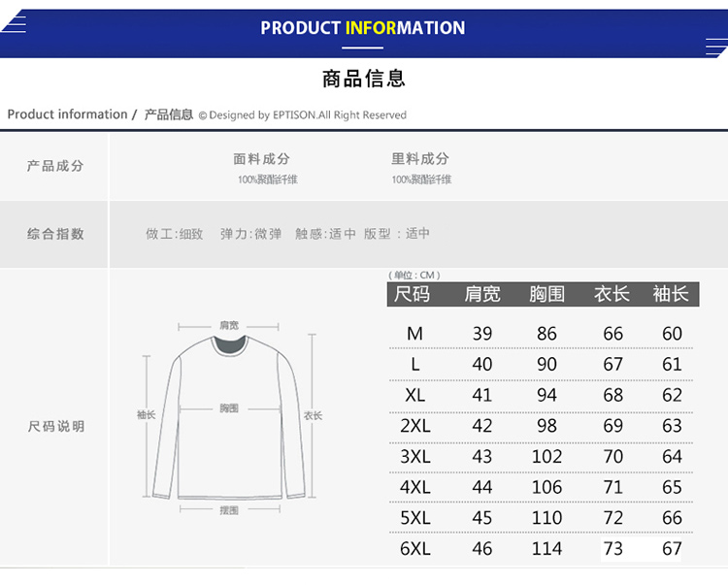Select the 面料成分 fabric composition heading

(x=261, y=159)
